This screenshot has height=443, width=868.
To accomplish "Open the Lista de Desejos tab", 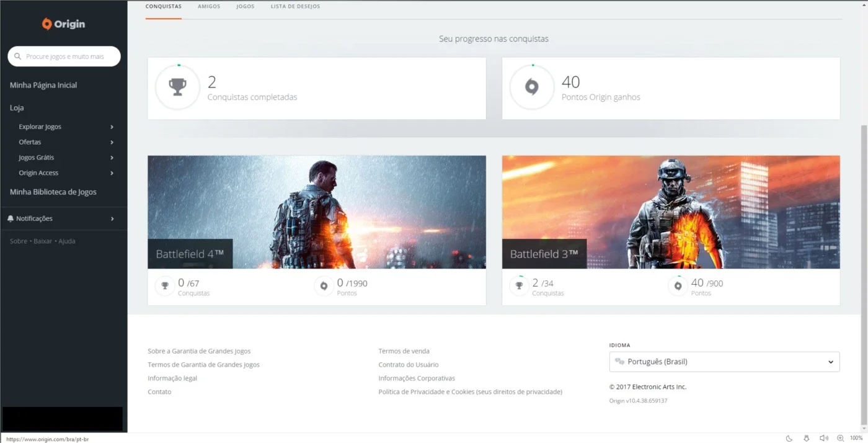I will [x=296, y=6].
